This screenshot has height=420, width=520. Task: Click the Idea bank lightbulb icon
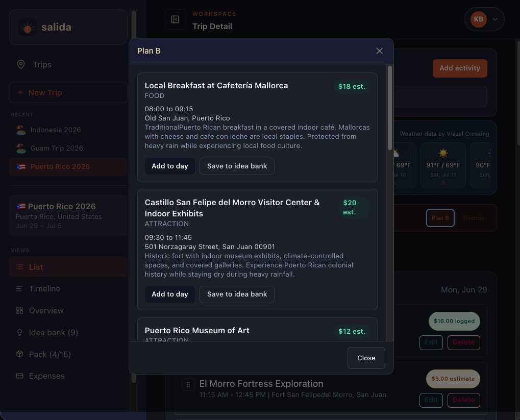(x=19, y=332)
